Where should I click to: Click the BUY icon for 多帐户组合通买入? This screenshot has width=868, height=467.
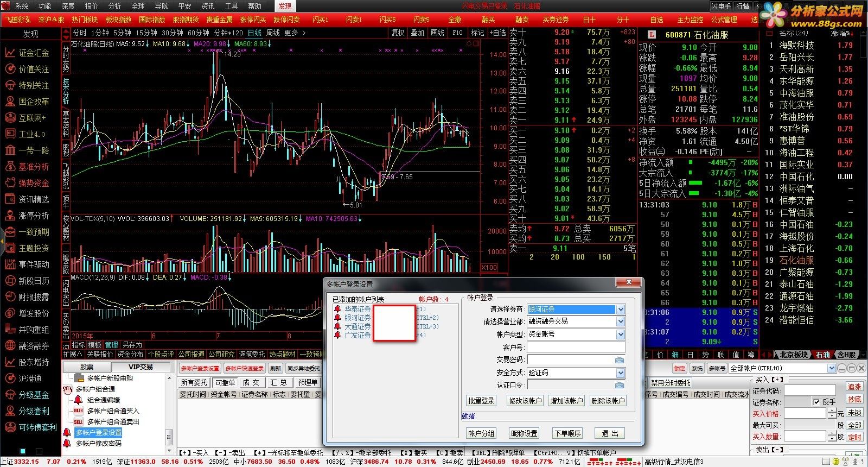coord(78,411)
